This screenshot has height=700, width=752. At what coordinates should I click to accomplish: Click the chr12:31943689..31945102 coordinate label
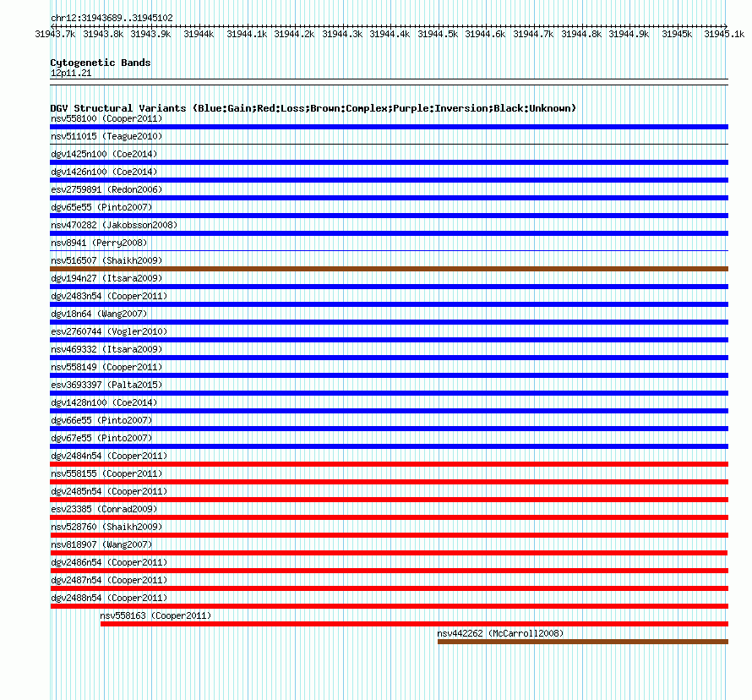pos(112,18)
